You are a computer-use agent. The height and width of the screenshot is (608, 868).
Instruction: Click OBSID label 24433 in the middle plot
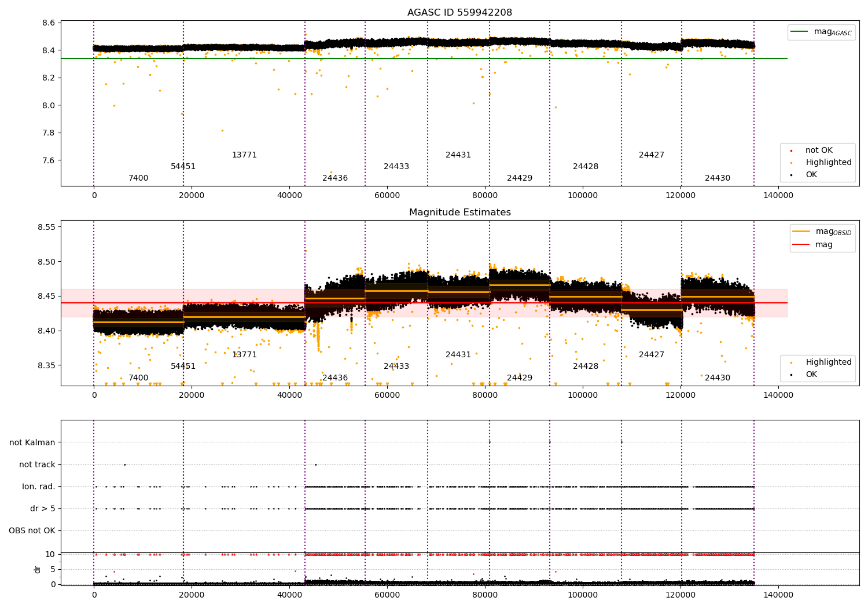pyautogui.click(x=396, y=367)
